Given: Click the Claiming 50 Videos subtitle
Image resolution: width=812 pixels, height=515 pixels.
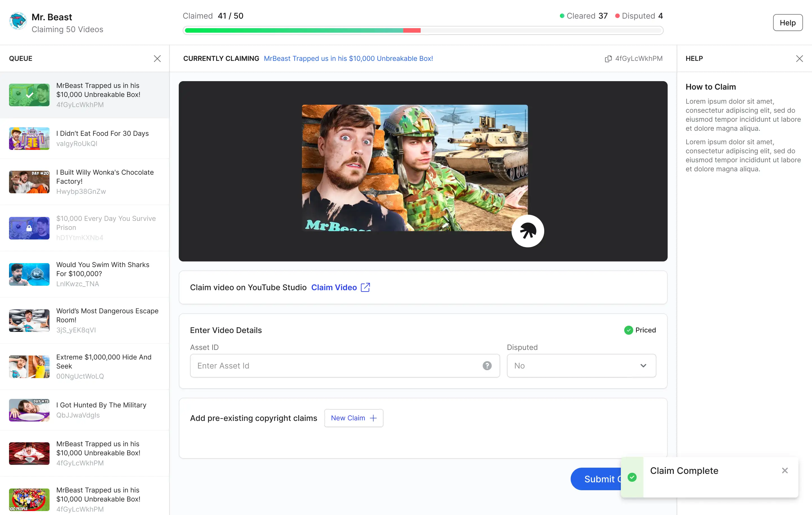Looking at the screenshot, I should click(67, 29).
